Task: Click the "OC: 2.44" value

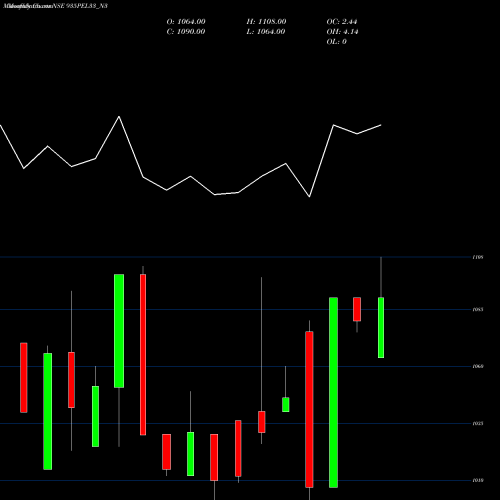Action: 342,22
